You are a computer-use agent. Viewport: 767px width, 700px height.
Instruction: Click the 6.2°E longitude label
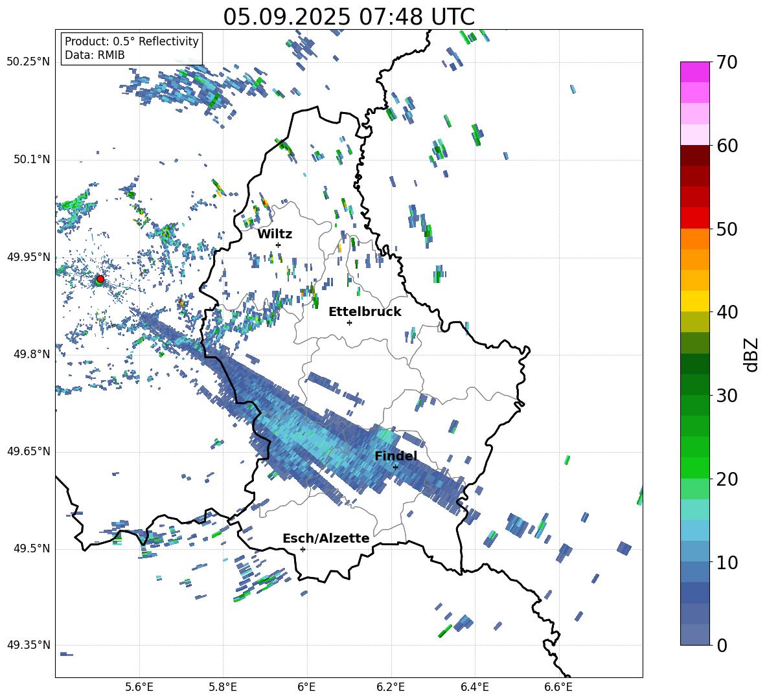[x=391, y=687]
